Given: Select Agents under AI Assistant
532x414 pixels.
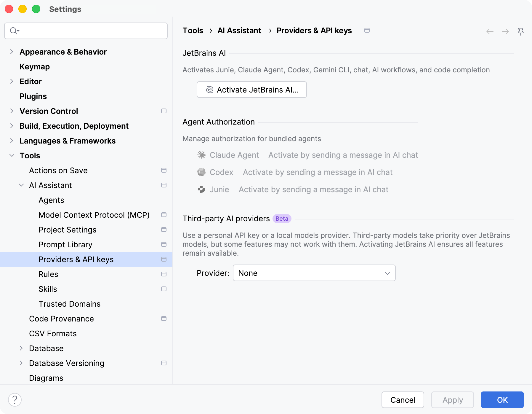Looking at the screenshot, I should pos(51,200).
